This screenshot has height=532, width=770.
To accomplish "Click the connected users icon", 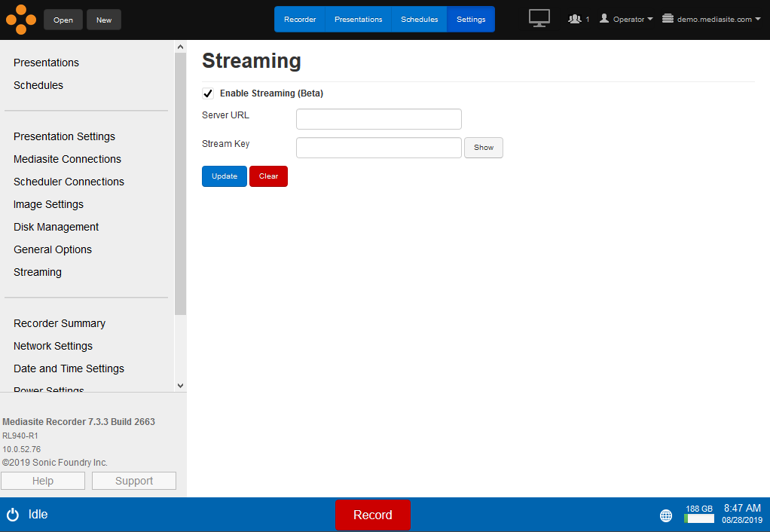I will pyautogui.click(x=575, y=19).
